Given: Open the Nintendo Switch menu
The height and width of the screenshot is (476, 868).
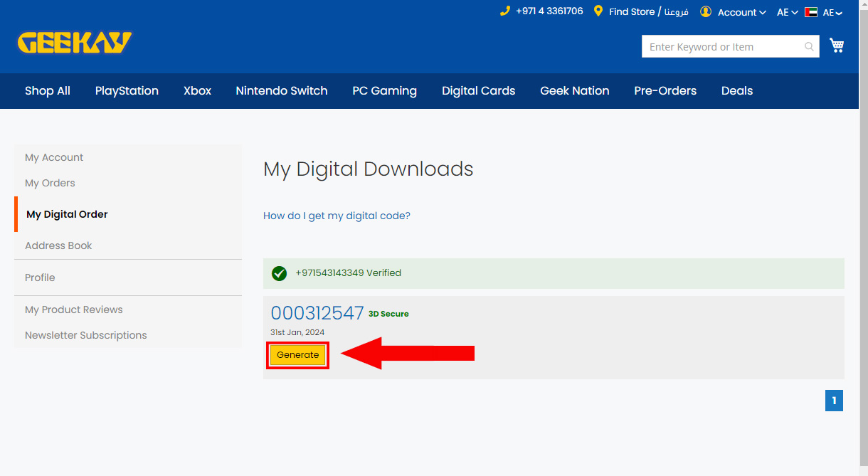Looking at the screenshot, I should click(282, 90).
